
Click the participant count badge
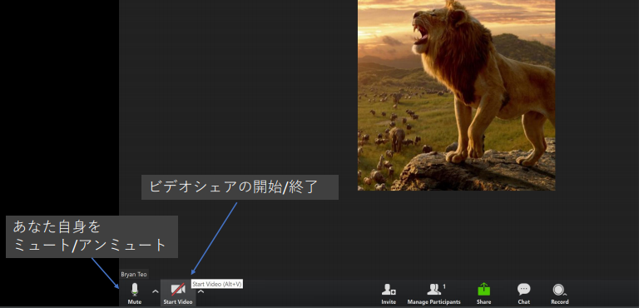click(444, 286)
